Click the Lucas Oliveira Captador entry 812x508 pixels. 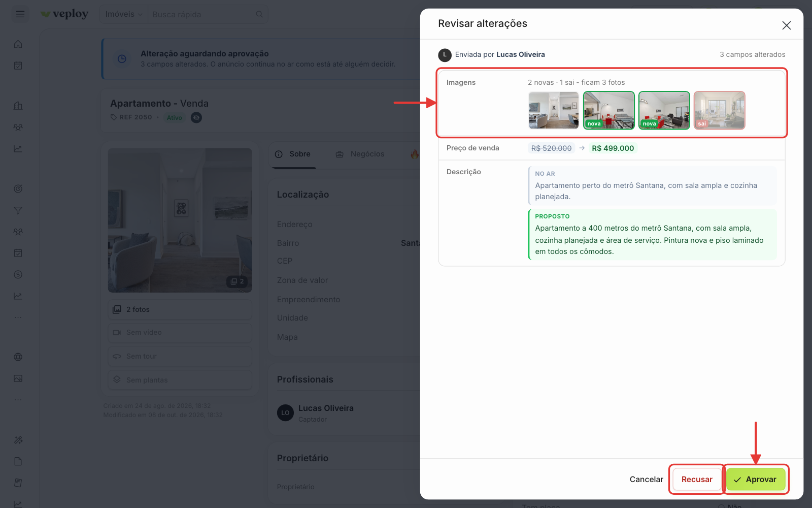tap(316, 413)
